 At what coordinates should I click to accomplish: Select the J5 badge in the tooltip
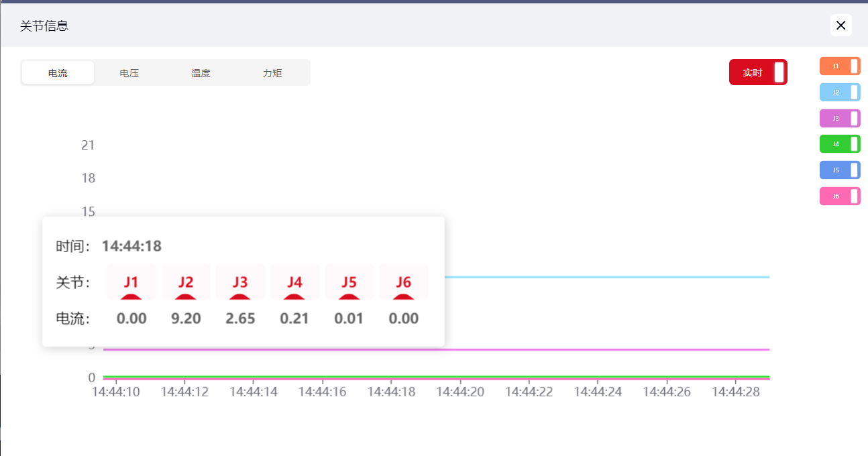(349, 282)
